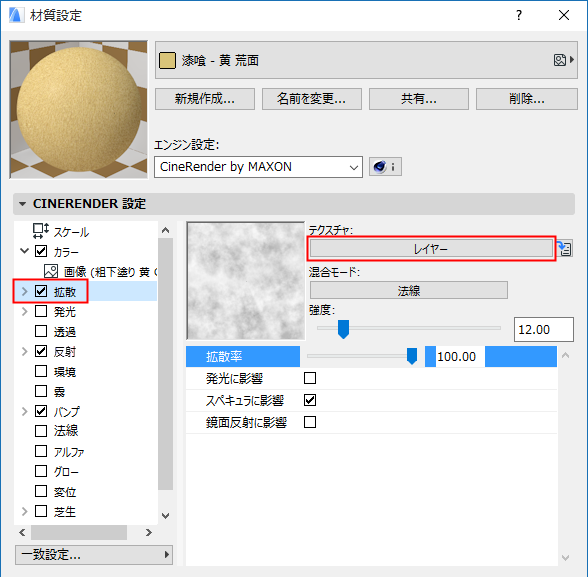Adjust the 強度 strength slider handle
Image resolution: width=588 pixels, height=577 pixels.
(x=343, y=329)
